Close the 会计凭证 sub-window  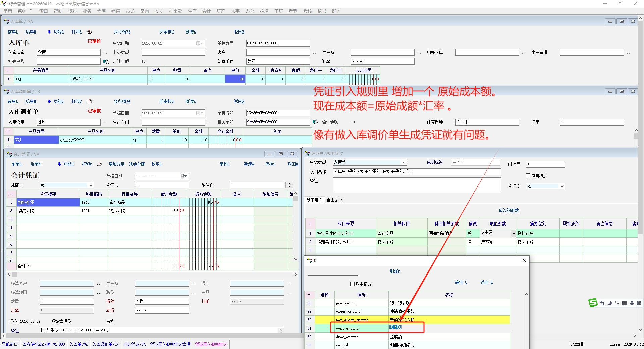tap(292, 154)
